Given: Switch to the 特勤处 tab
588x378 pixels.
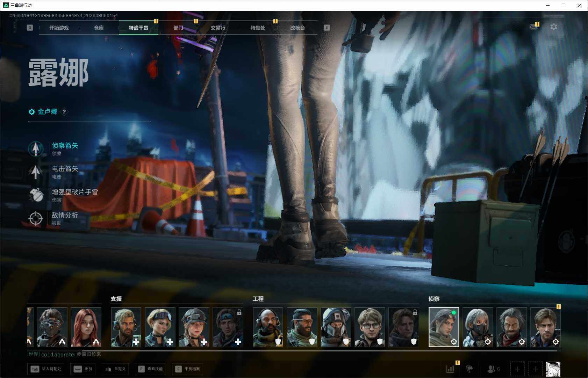Looking at the screenshot, I should pyautogui.click(x=258, y=28).
